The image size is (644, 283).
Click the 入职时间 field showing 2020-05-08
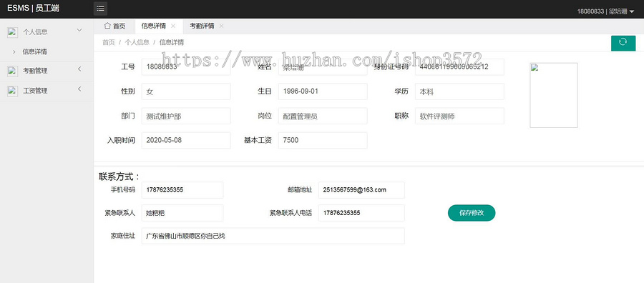pos(186,140)
